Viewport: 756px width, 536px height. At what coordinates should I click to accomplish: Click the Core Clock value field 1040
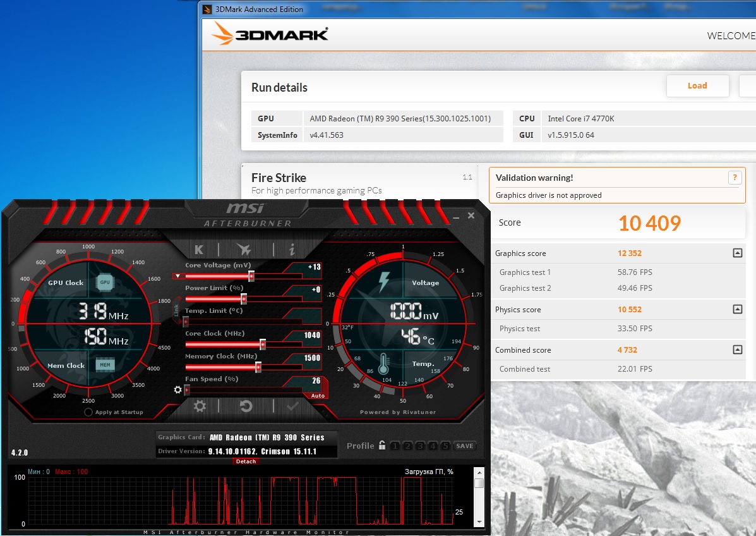311,335
